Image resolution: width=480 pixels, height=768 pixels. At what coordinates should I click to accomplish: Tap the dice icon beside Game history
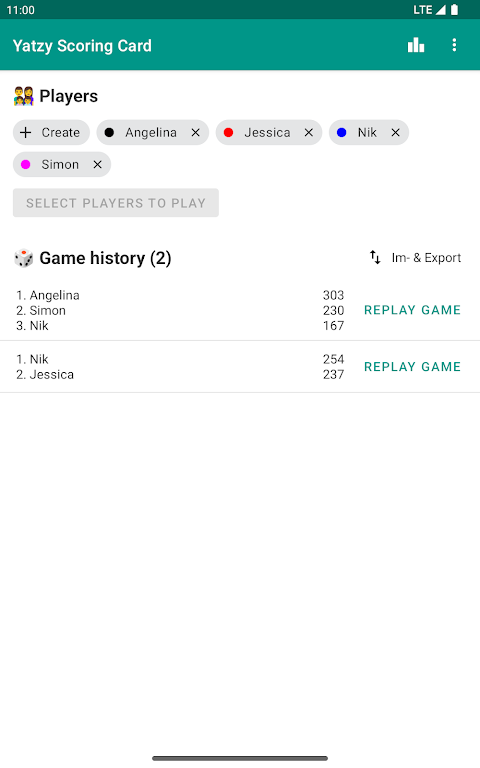24,258
